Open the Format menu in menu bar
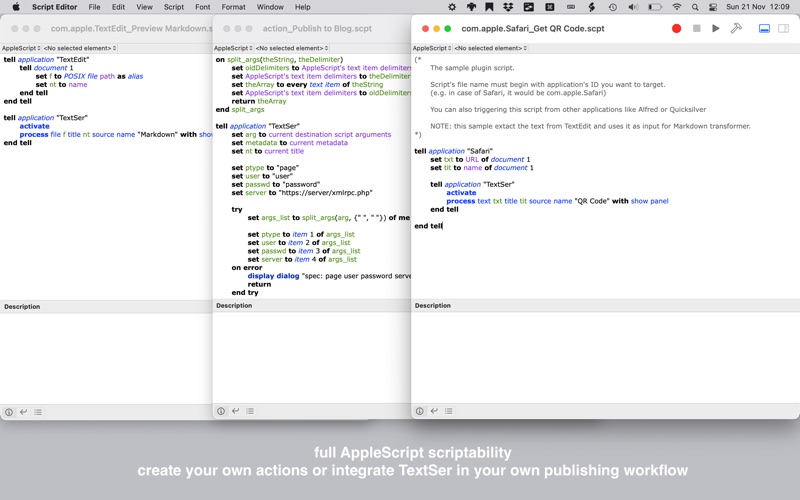The width and height of the screenshot is (800, 500). click(x=233, y=7)
